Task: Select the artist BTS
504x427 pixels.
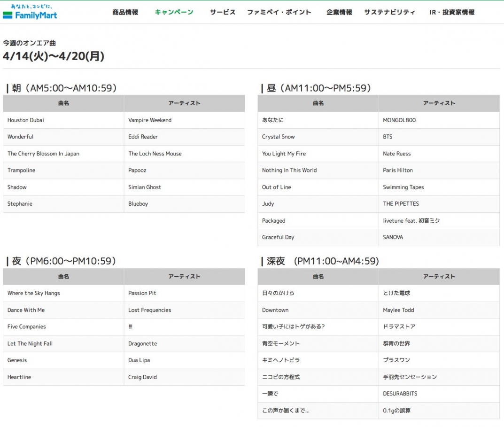Action: click(x=388, y=137)
